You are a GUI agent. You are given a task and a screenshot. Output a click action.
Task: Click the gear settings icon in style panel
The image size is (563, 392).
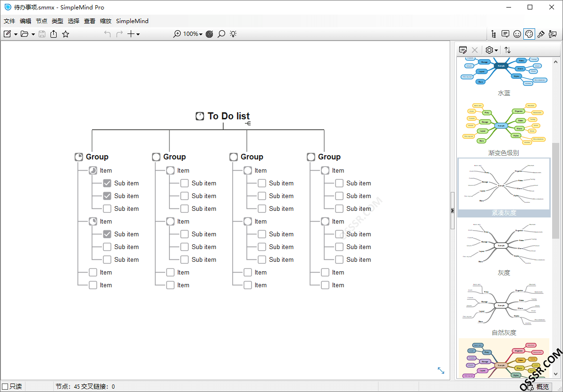coord(489,50)
